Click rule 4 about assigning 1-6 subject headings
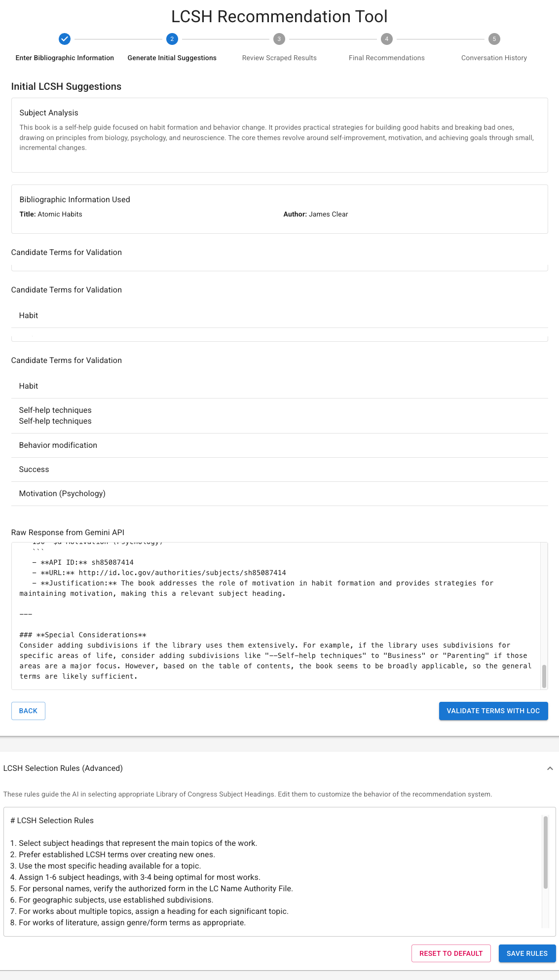The width and height of the screenshot is (559, 980). 135,877
